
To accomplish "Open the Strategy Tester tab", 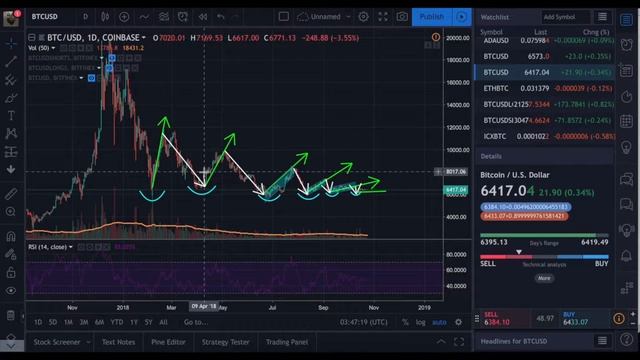I will pyautogui.click(x=225, y=342).
